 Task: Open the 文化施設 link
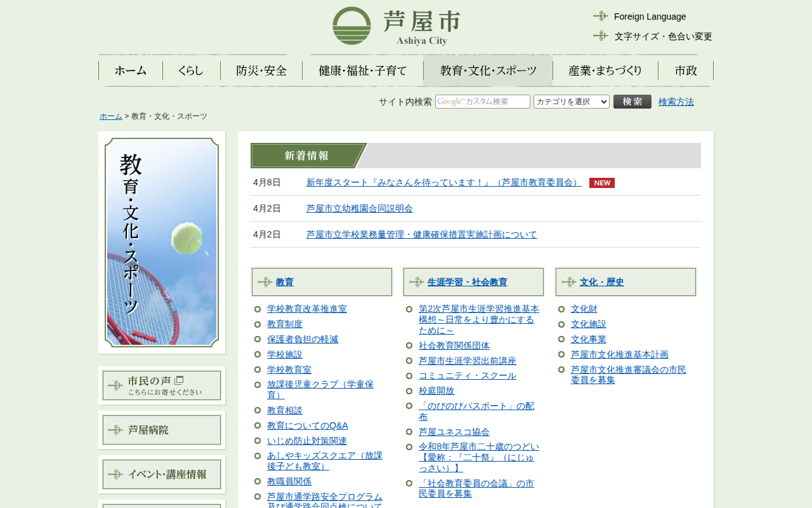pos(589,324)
